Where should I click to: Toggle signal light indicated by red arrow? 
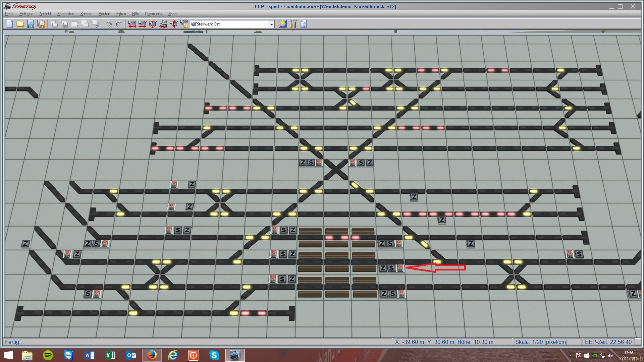400,268
